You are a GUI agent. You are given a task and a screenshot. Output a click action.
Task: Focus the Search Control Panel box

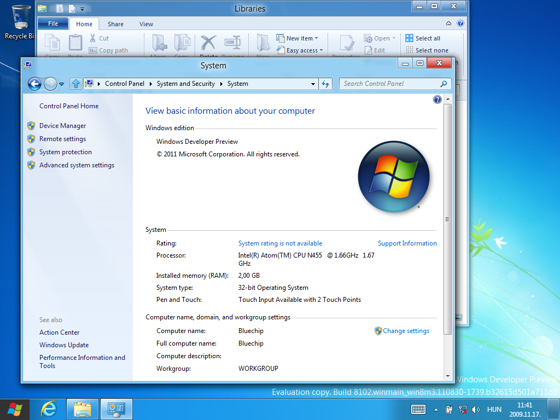[395, 84]
